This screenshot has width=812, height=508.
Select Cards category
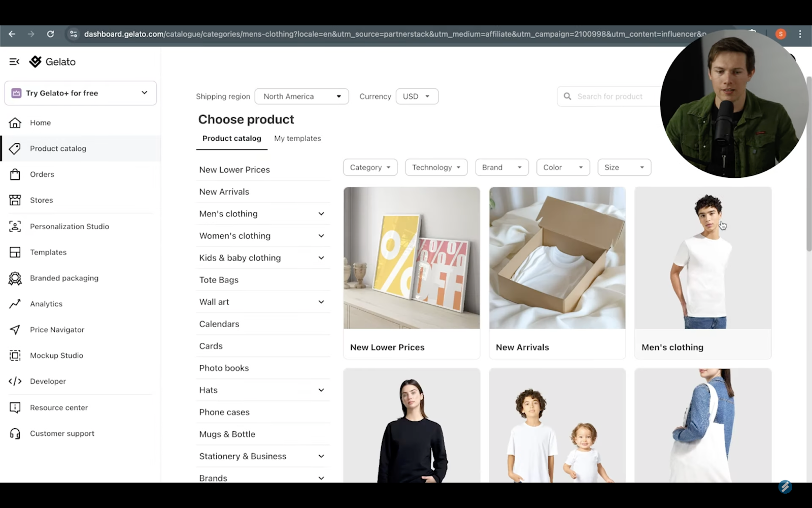coord(211,346)
